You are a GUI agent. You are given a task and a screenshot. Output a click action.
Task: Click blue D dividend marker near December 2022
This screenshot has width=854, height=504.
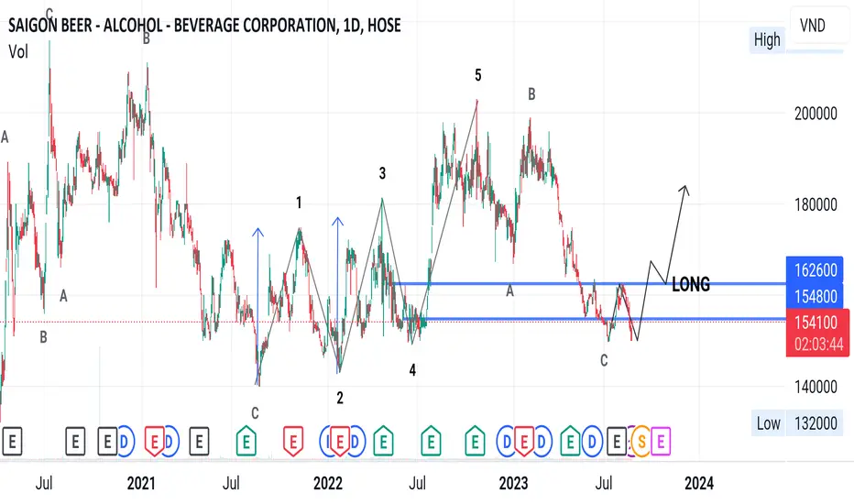coord(507,441)
